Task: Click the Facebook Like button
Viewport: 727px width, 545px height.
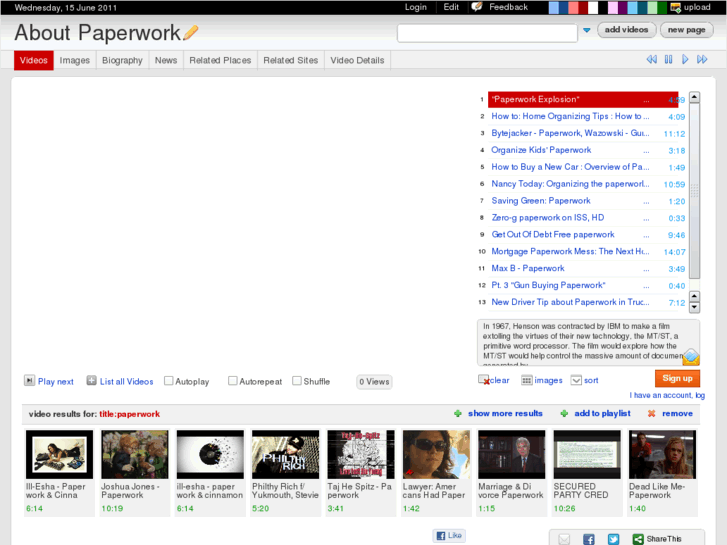Action: point(449,536)
